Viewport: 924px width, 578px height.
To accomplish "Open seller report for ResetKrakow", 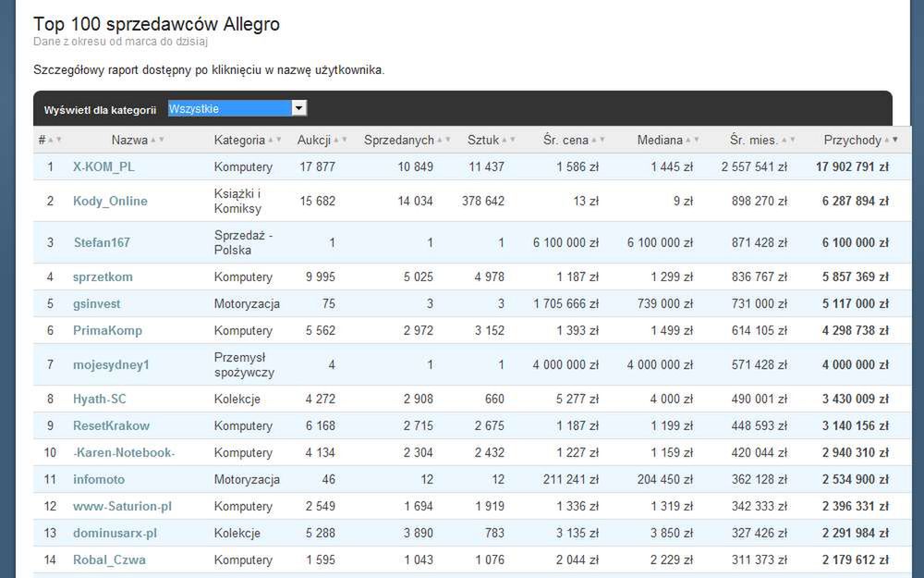I will (112, 425).
